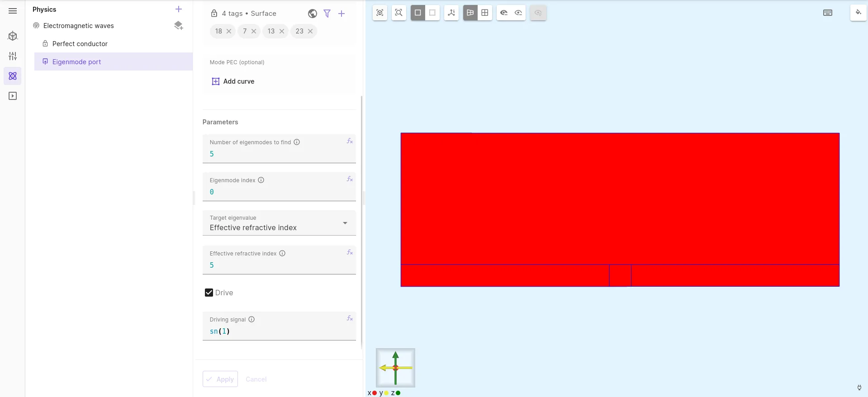Select Electromagnetic waves tree node

tap(78, 26)
